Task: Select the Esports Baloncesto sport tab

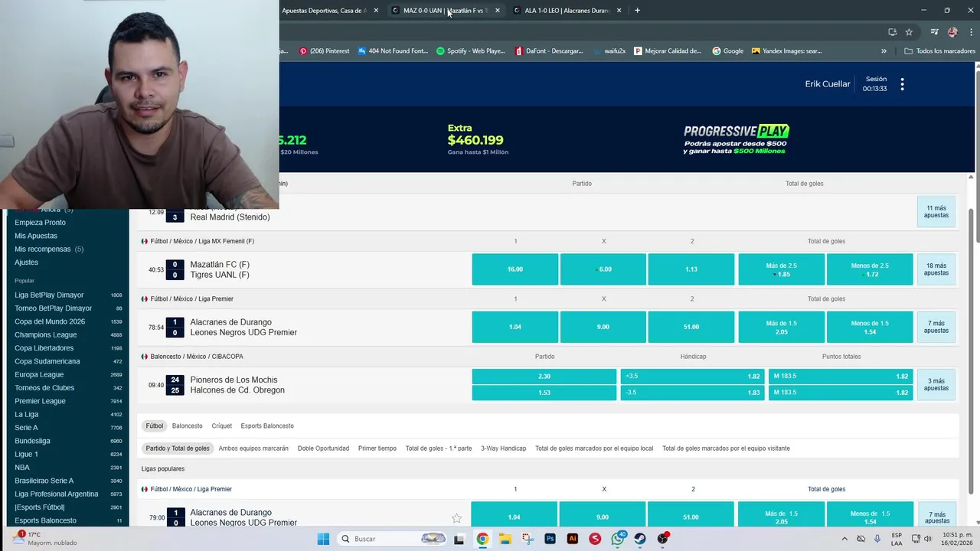Action: (x=267, y=426)
